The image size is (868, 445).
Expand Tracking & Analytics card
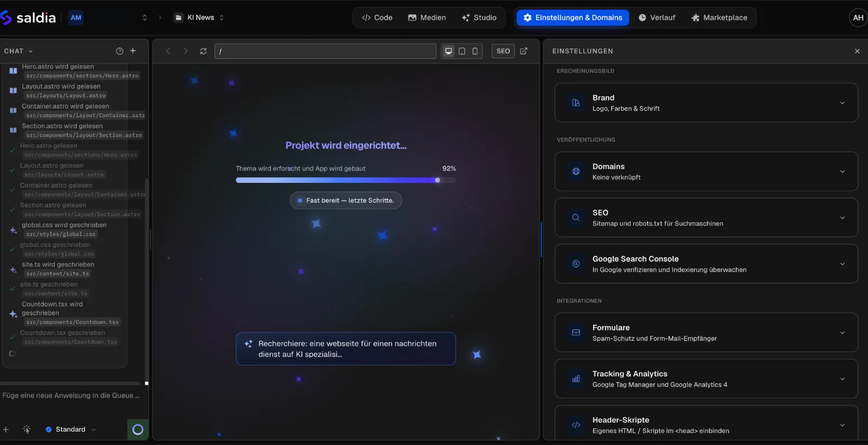(x=706, y=378)
